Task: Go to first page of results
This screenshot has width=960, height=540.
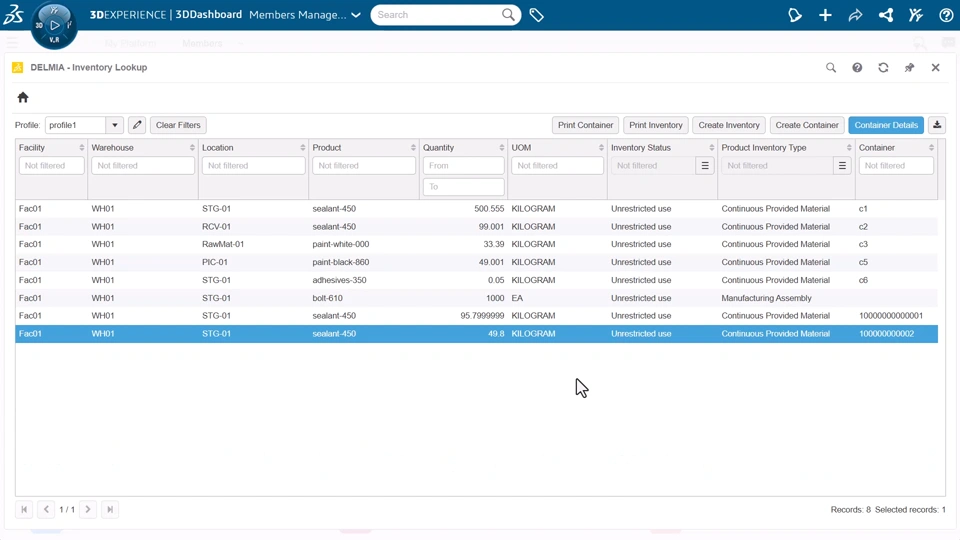Action: coord(24,509)
